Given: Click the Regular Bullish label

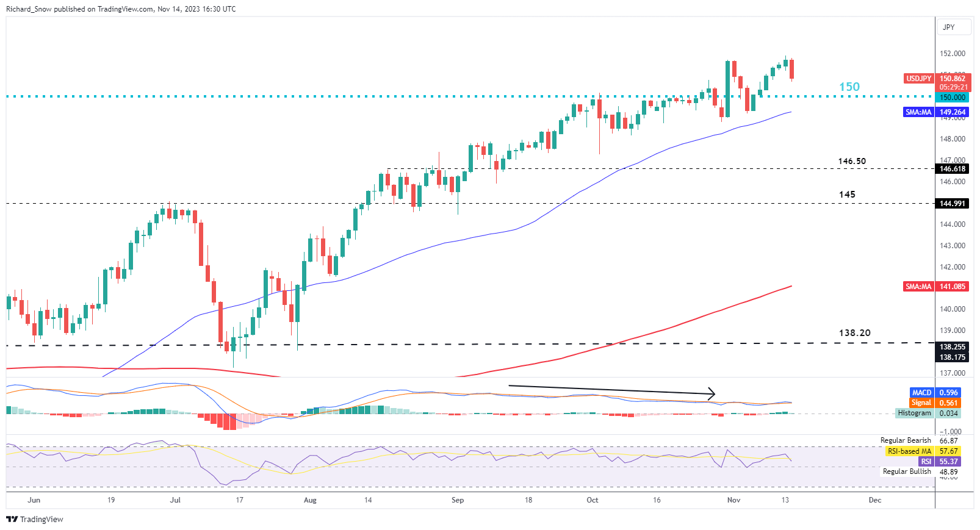Looking at the screenshot, I should 907,471.
